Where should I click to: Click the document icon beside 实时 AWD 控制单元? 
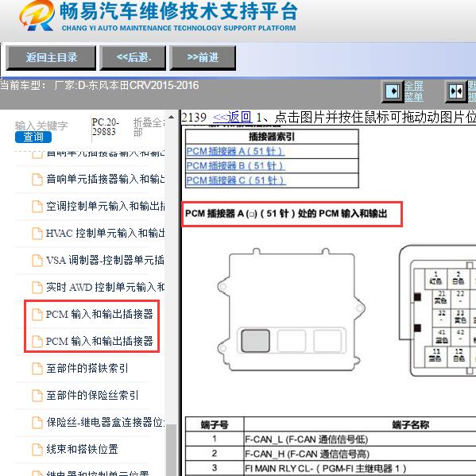(x=37, y=287)
